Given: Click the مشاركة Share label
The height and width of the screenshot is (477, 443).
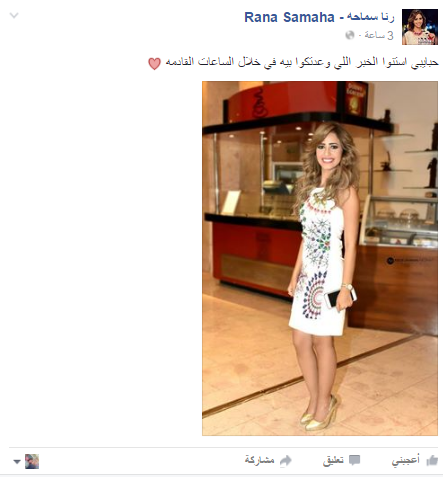Looking at the screenshot, I should click(x=260, y=460).
